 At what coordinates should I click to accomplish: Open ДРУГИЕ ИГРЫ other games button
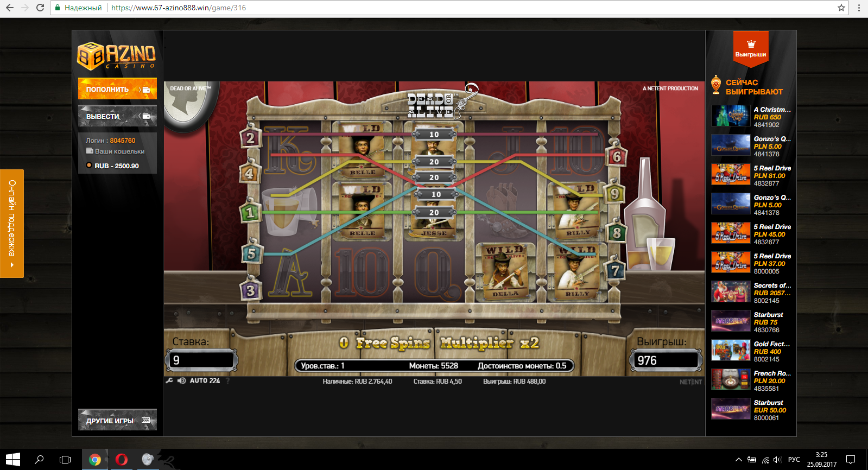tap(117, 420)
